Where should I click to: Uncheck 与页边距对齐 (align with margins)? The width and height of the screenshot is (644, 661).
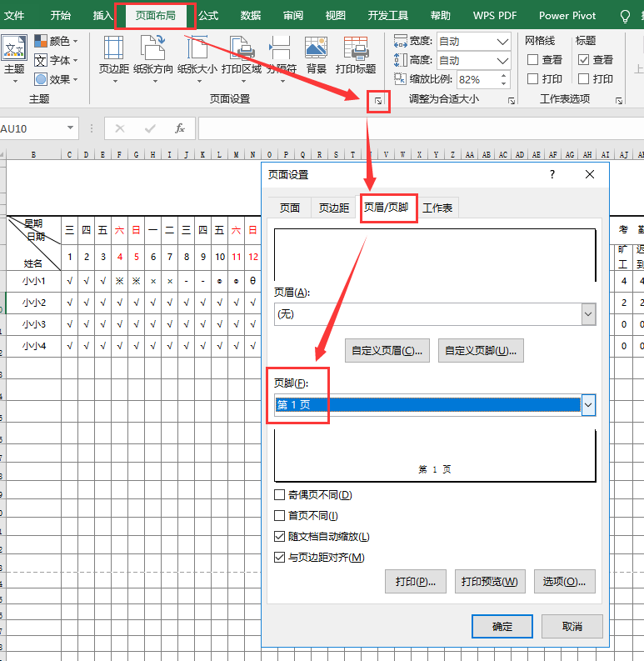tap(279, 558)
